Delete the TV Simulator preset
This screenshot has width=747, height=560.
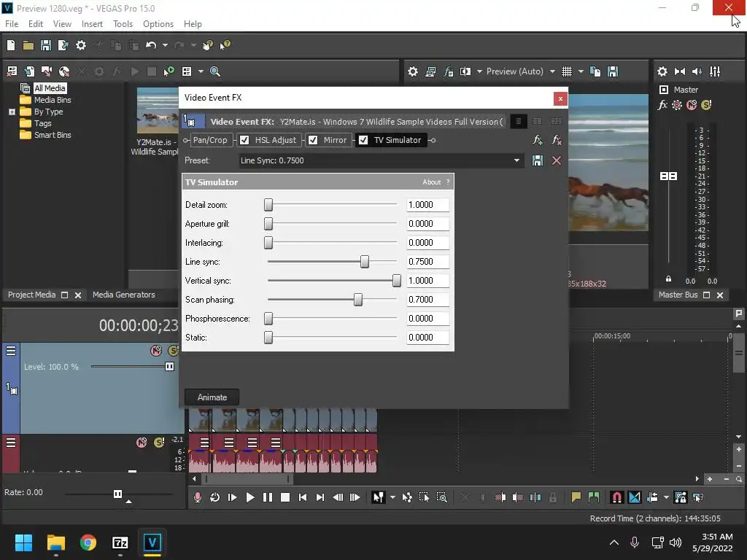pyautogui.click(x=556, y=160)
